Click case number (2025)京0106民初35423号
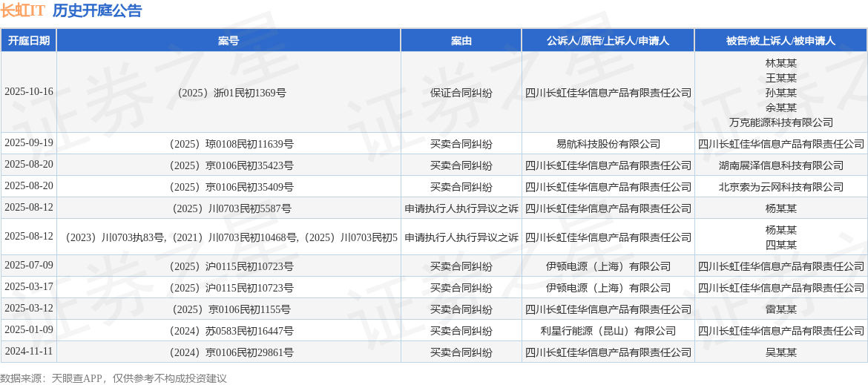 pyautogui.click(x=228, y=165)
